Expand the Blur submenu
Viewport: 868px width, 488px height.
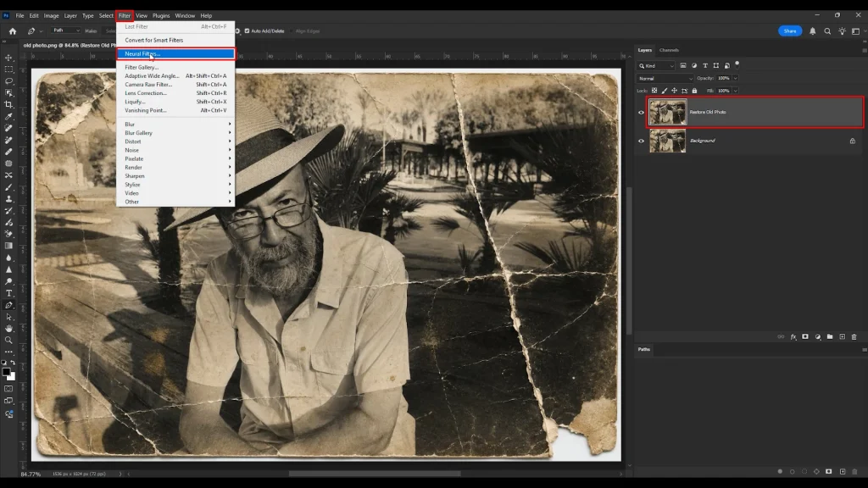tap(175, 125)
